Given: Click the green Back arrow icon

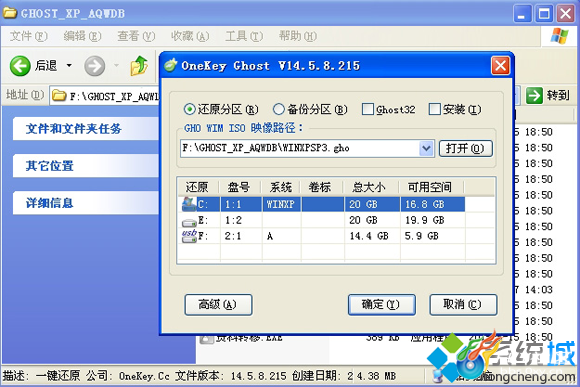Looking at the screenshot, I should 20,66.
